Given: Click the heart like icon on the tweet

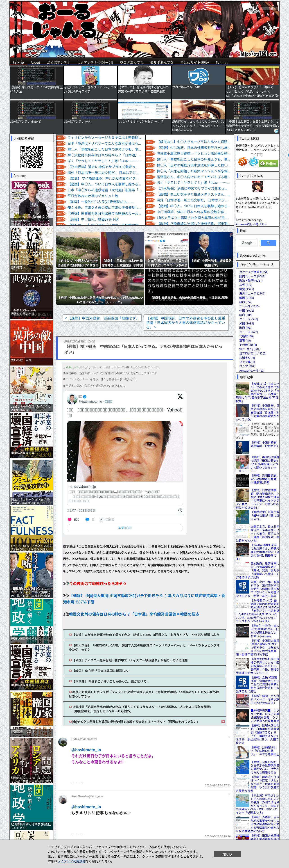Looking at the screenshot, I should [69, 520].
